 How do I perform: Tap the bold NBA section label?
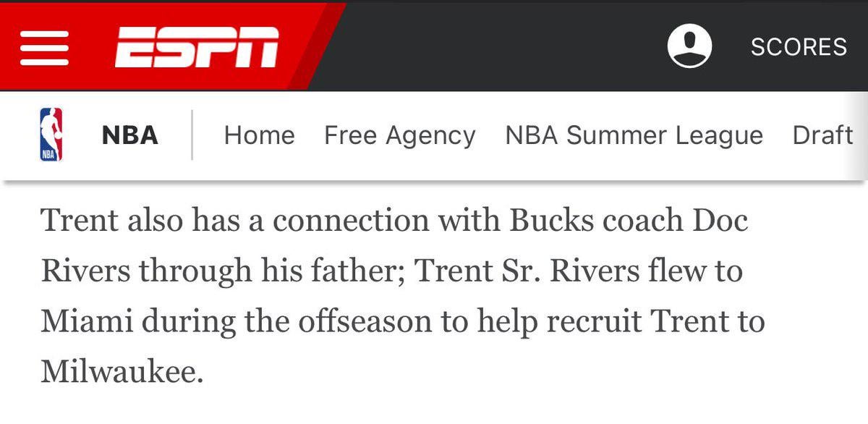click(x=130, y=135)
